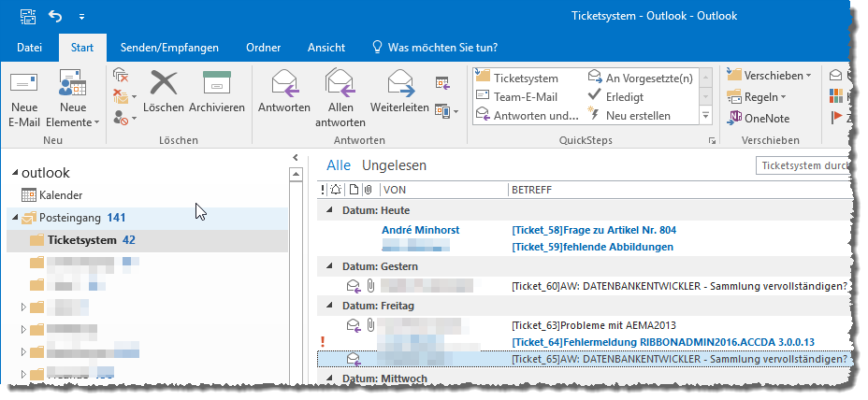Image resolution: width=868 pixels, height=400 pixels.
Task: Collapse the Datum: Freitag group
Action: [330, 306]
